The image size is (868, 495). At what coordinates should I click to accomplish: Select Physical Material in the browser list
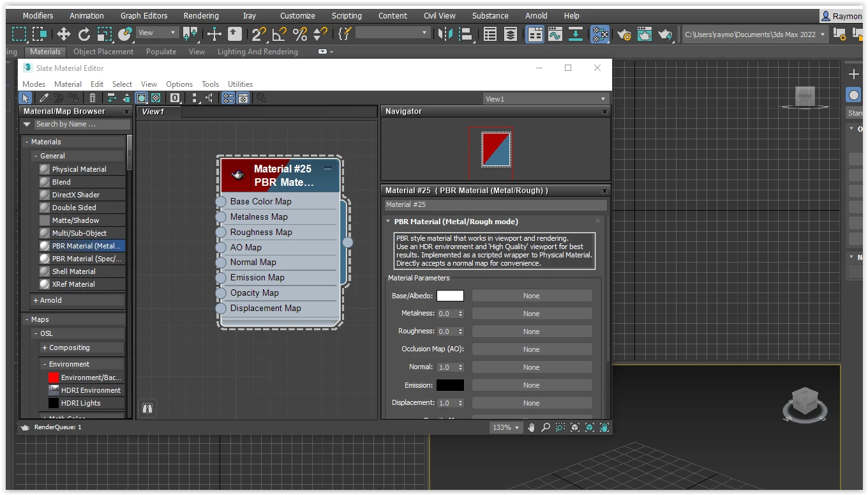(79, 169)
